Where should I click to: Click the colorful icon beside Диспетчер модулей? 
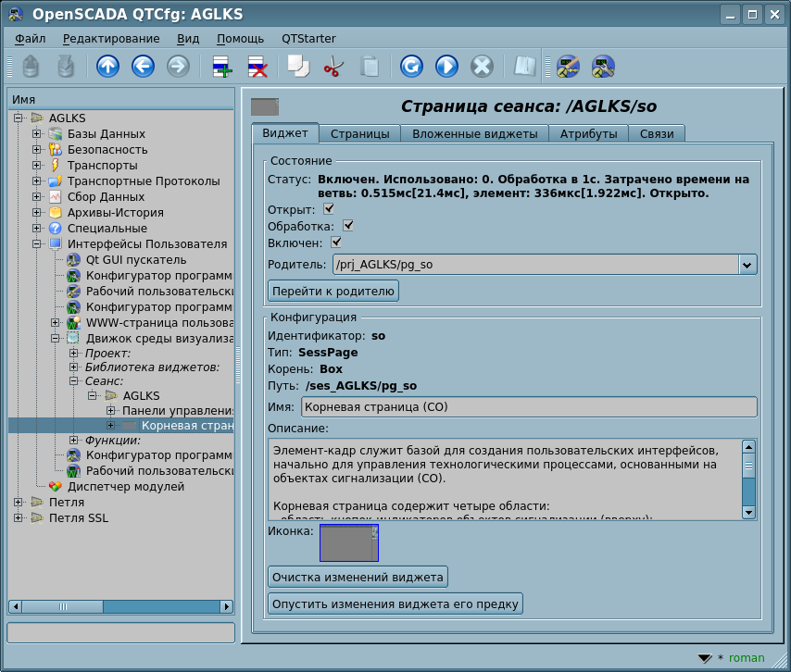(55, 487)
